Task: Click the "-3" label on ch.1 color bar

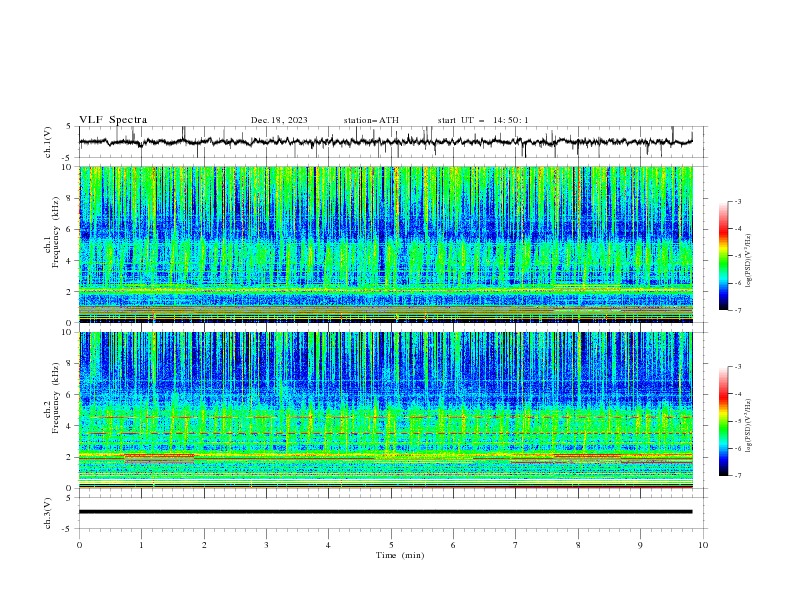Action: 737,201
